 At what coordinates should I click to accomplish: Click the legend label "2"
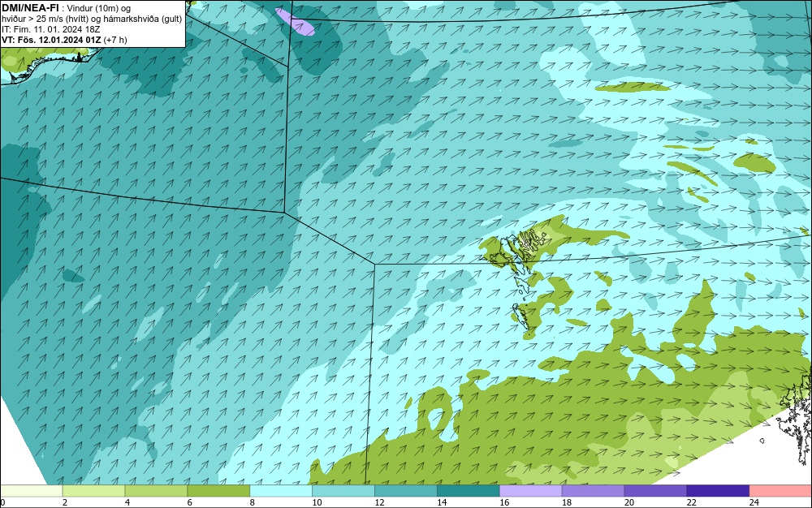click(x=65, y=502)
